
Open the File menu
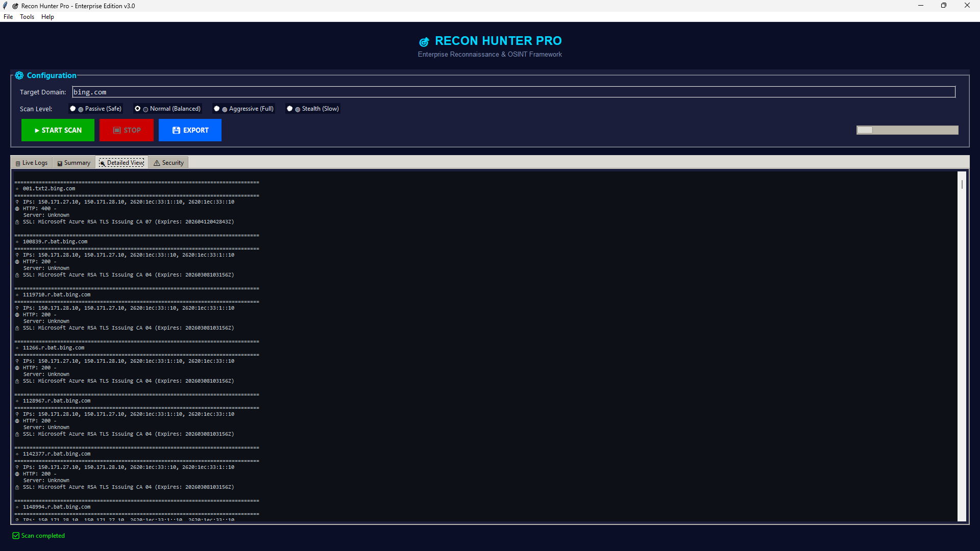point(8,17)
